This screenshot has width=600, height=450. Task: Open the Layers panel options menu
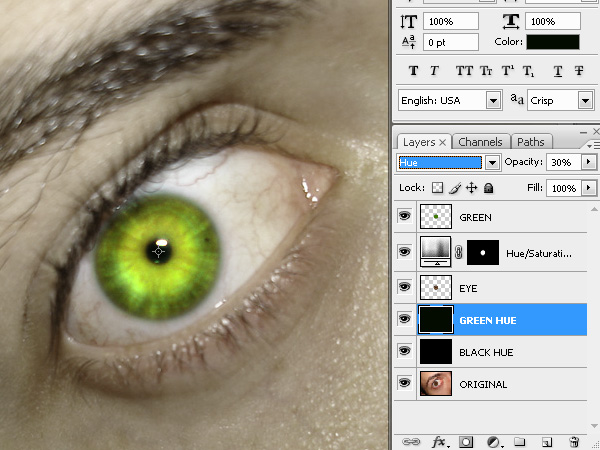[x=593, y=145]
